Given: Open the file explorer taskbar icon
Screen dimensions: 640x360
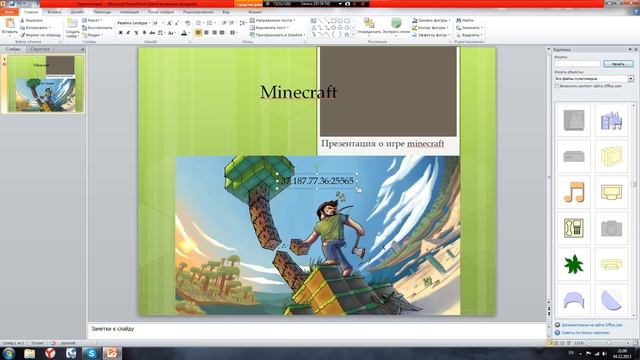Looking at the screenshot, I should [x=29, y=353].
